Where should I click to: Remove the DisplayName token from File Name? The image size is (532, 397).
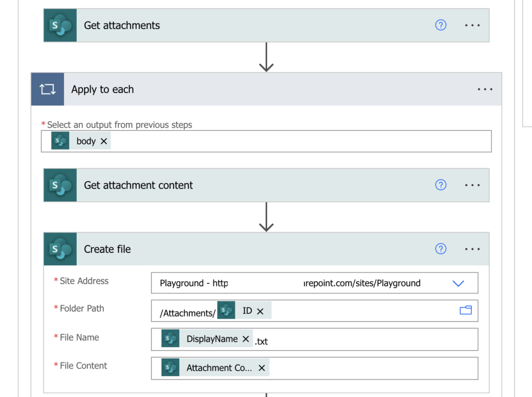click(x=246, y=339)
